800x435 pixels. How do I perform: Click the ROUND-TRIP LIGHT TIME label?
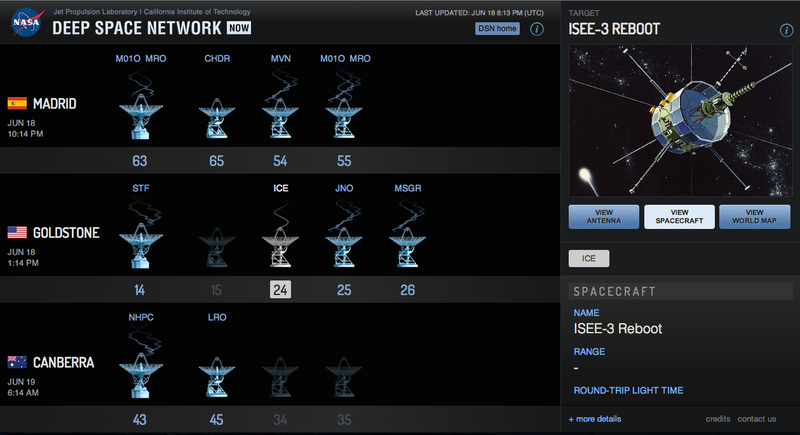[629, 391]
